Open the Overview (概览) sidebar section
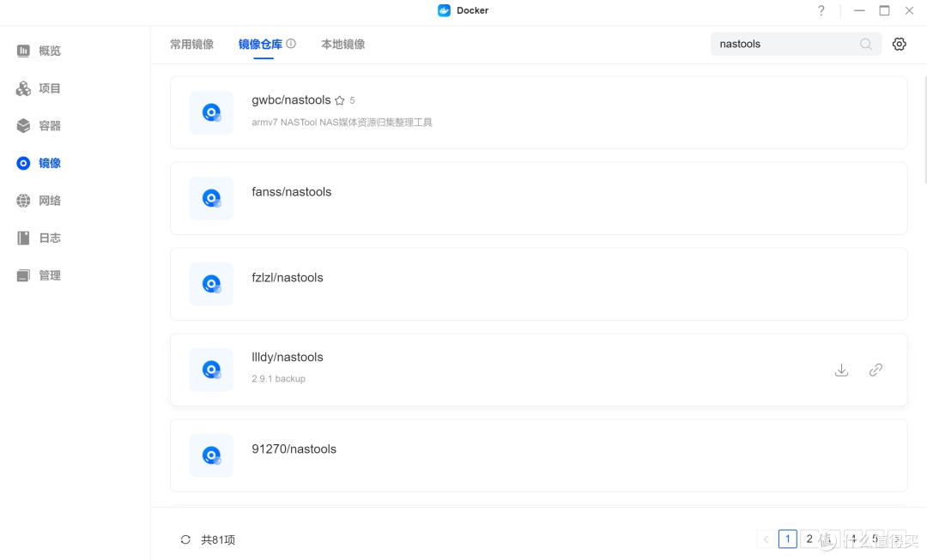This screenshot has width=927, height=560. coord(39,51)
